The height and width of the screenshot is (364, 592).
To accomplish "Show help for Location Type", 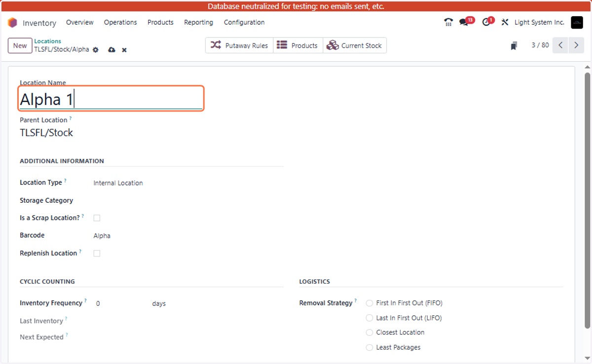I will point(65,181).
